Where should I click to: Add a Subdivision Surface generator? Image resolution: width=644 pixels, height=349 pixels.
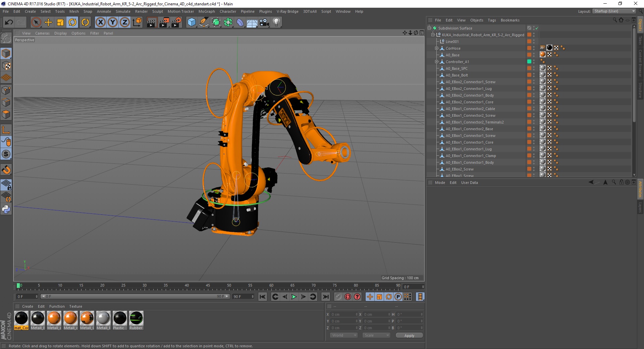click(216, 22)
